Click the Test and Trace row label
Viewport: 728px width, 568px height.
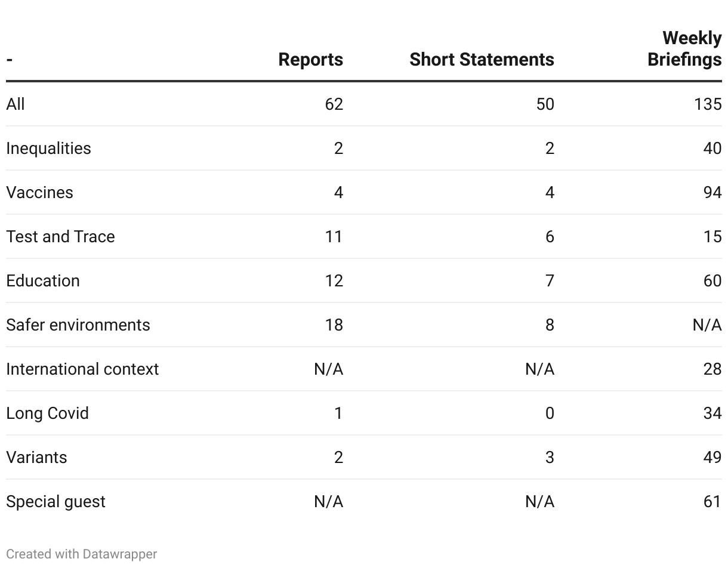[x=60, y=237]
